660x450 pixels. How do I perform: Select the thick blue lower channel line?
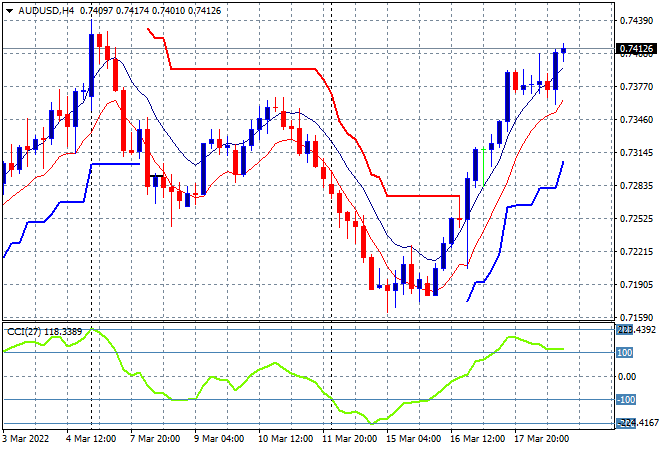(x=110, y=163)
